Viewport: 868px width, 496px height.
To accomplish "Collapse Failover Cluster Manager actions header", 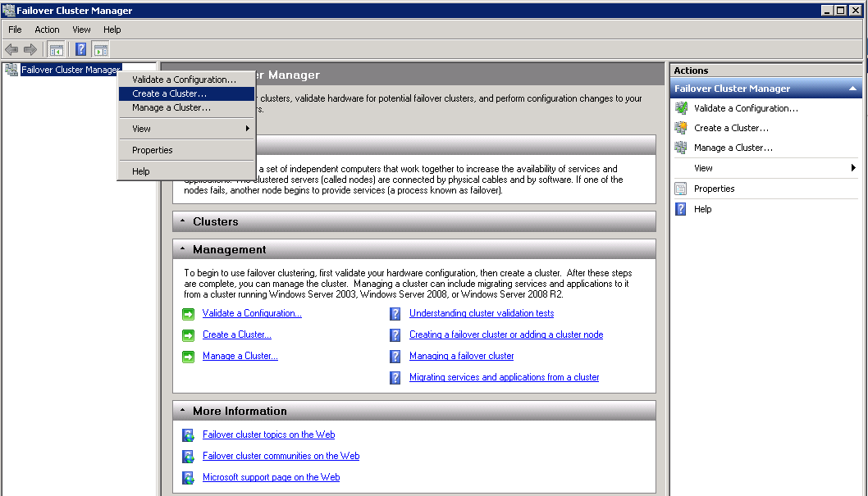I will 852,89.
